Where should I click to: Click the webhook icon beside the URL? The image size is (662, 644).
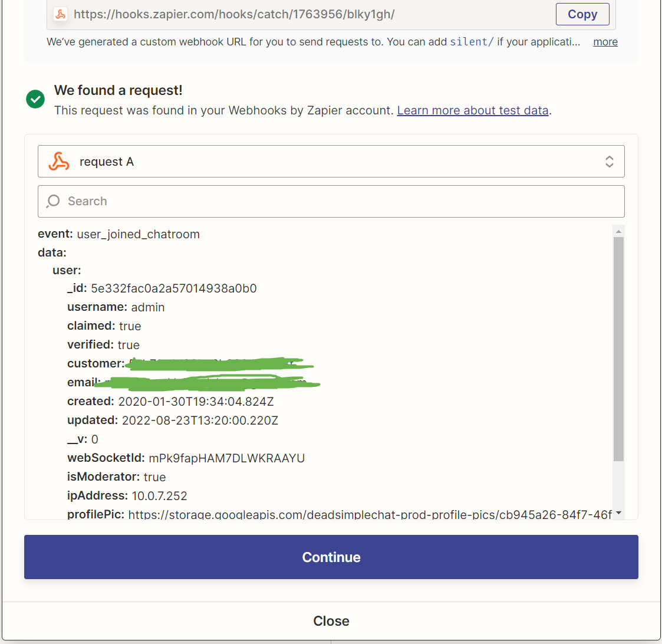tap(60, 14)
